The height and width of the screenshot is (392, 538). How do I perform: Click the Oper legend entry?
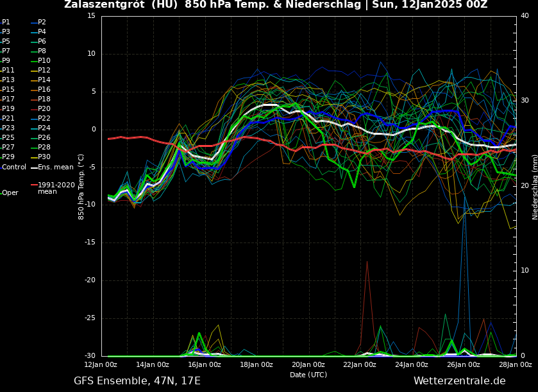click(10, 193)
